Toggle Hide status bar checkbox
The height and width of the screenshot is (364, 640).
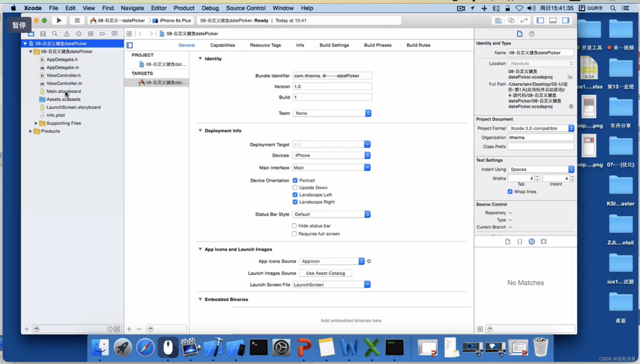point(294,225)
